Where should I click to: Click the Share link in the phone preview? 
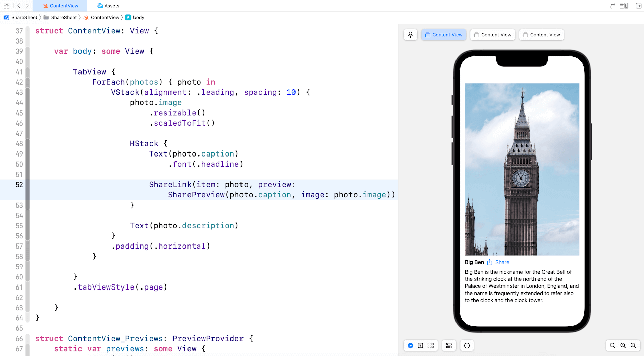(x=502, y=262)
